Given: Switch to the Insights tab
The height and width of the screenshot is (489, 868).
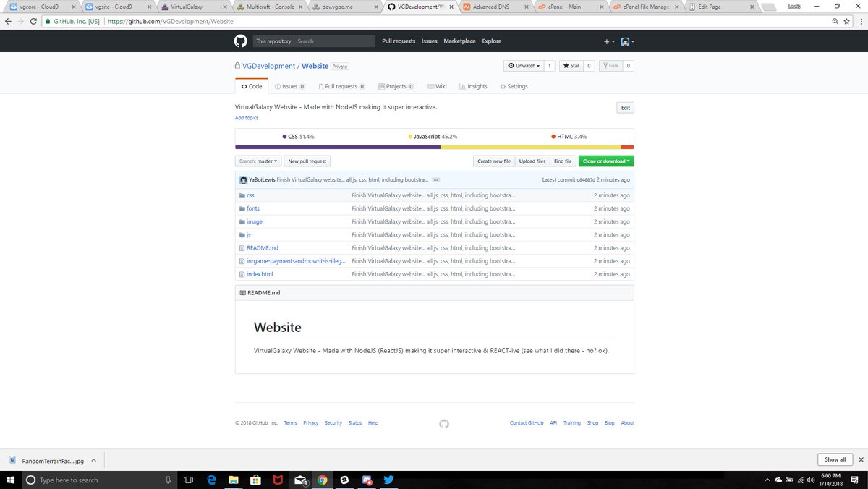Looking at the screenshot, I should [473, 86].
